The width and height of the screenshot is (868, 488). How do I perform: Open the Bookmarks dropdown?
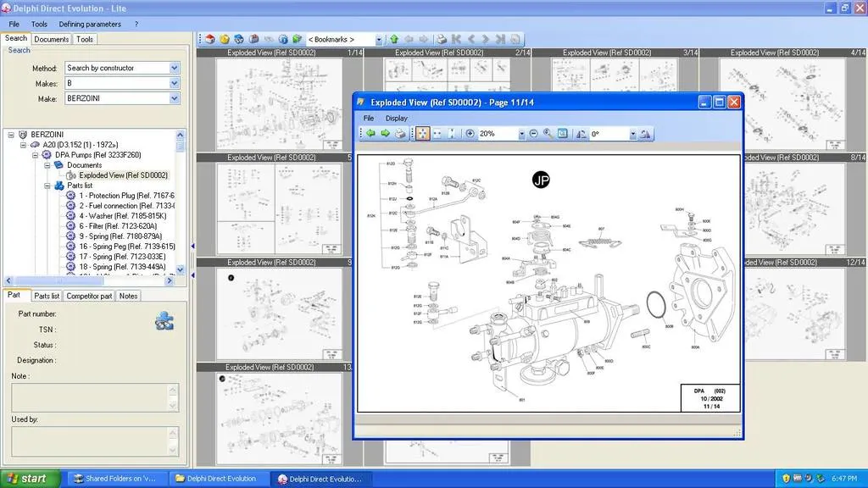(379, 40)
